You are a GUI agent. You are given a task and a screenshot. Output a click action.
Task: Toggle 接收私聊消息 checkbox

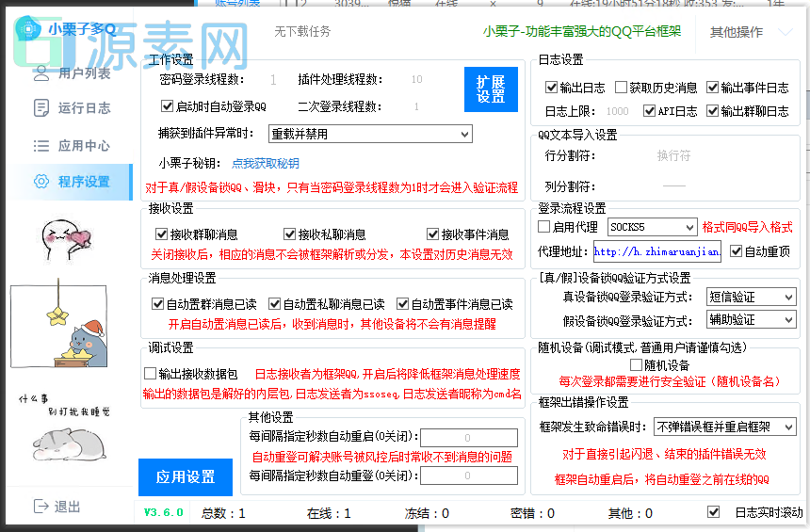[289, 234]
